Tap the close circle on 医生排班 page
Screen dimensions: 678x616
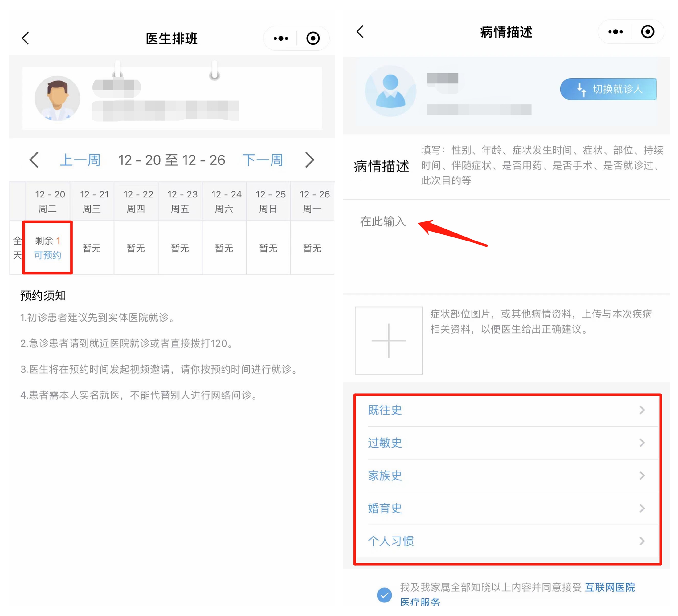click(x=313, y=38)
